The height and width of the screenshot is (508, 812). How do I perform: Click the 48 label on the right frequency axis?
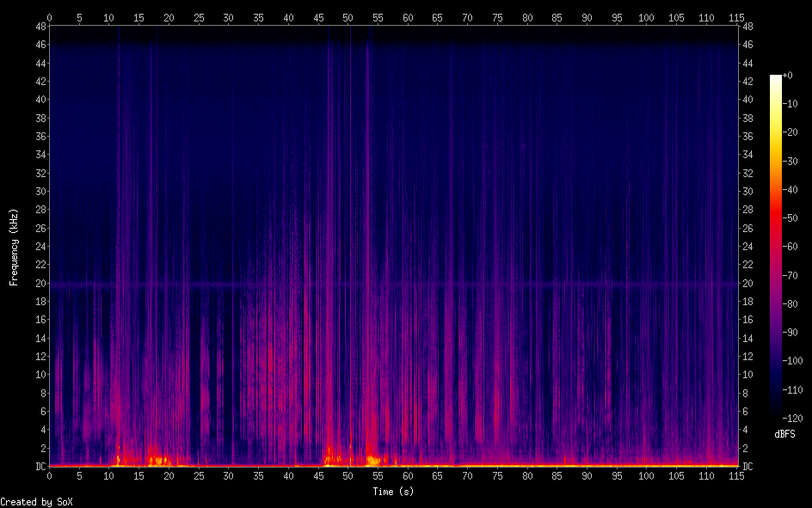[x=748, y=27]
